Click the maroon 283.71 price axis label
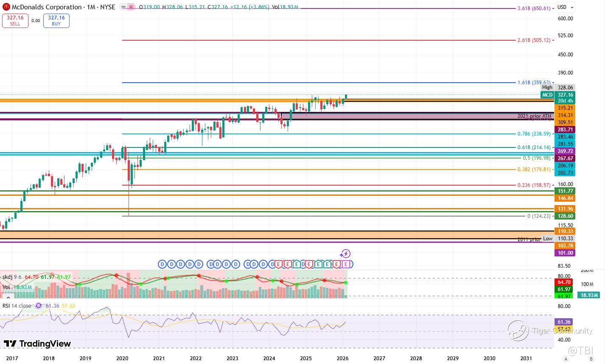Screen dimensions: 605x364 point(565,129)
